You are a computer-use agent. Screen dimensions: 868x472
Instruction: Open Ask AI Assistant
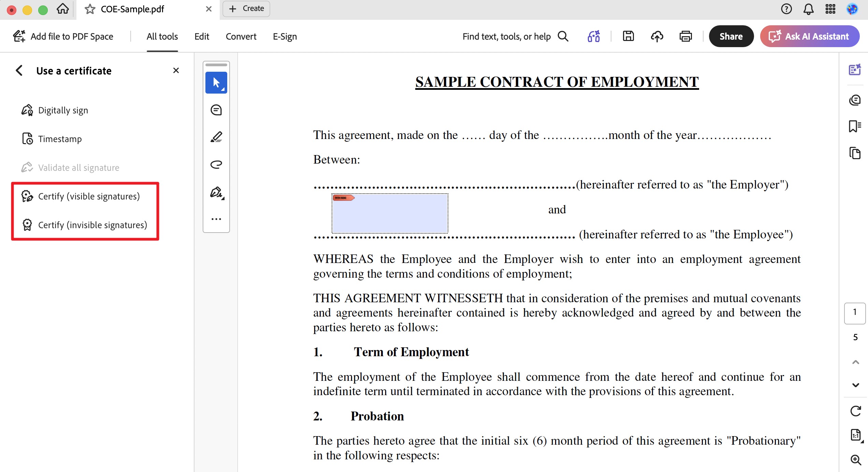click(810, 36)
